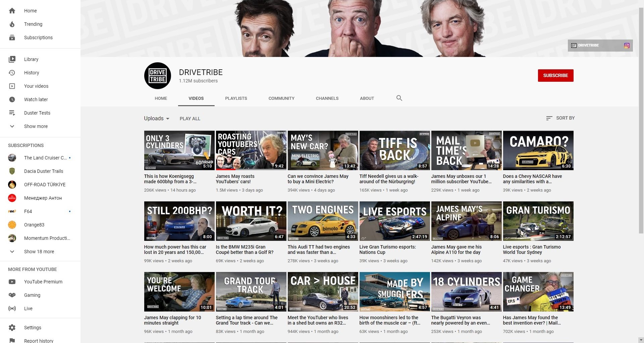The width and height of the screenshot is (644, 343).
Task: Expand Show 18 more subscriptions
Action: 39,252
